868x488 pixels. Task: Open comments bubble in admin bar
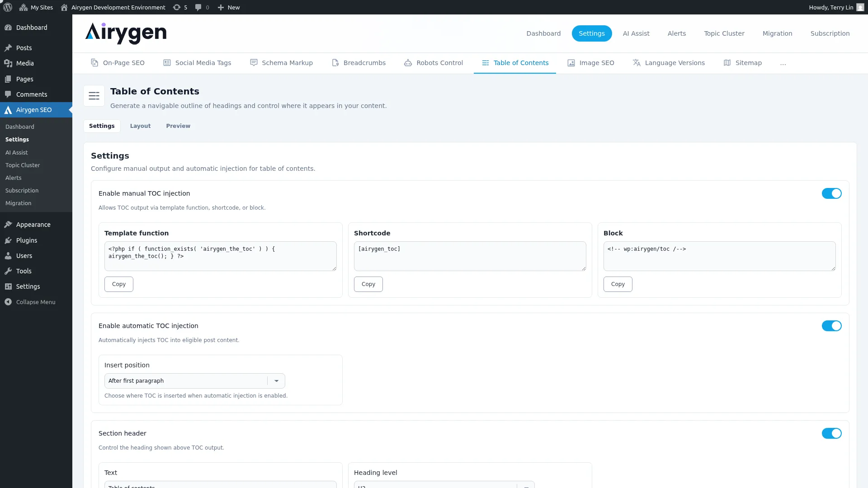(198, 7)
